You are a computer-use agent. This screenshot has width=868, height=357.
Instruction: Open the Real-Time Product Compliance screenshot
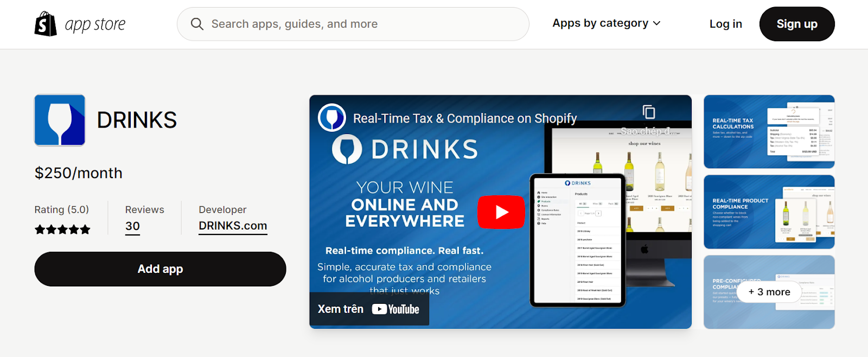tap(769, 212)
